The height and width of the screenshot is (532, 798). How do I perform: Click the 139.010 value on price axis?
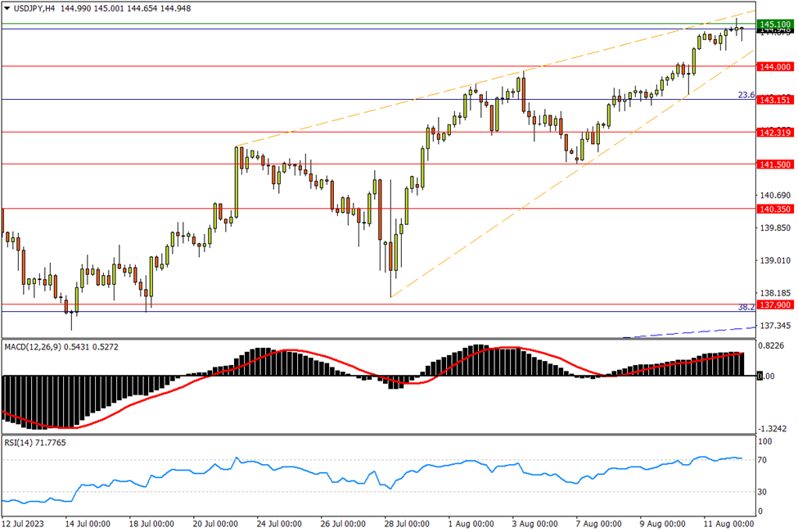point(774,261)
